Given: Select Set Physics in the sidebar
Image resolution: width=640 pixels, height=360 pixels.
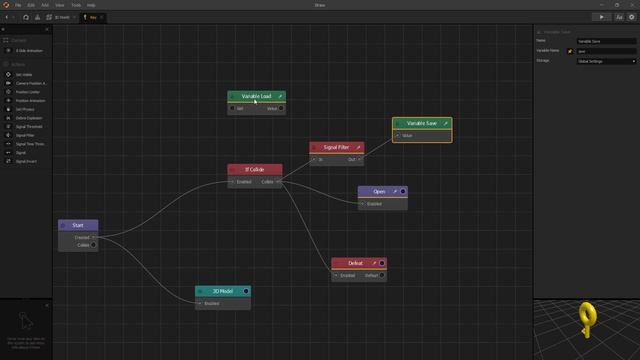Looking at the screenshot, I should (24, 109).
